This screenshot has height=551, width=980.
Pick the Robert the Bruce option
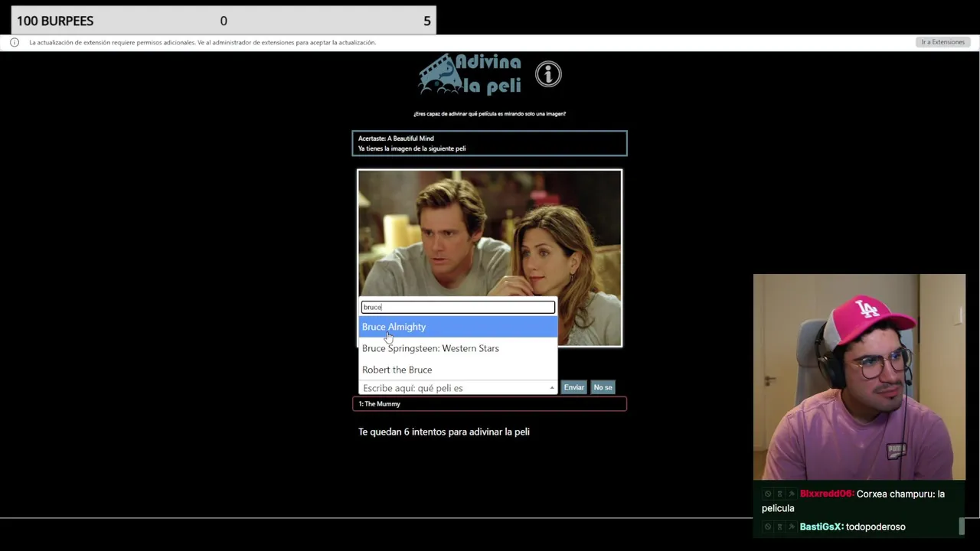click(458, 370)
